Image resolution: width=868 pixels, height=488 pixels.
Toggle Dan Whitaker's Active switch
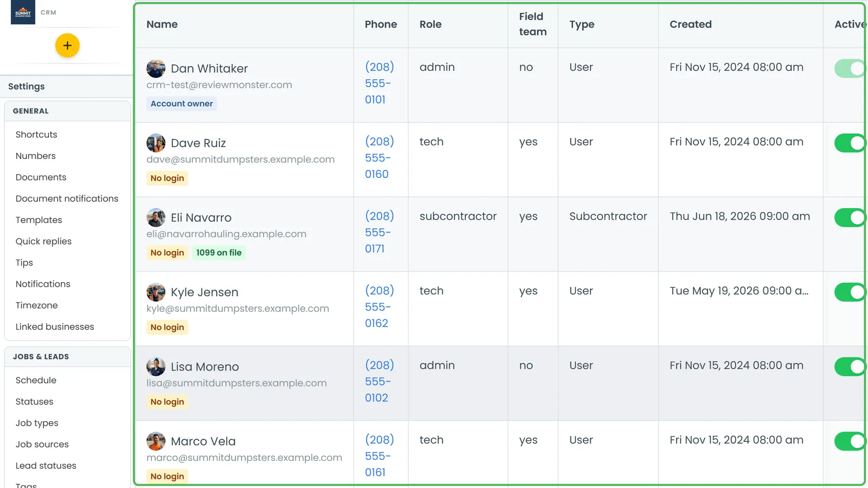point(850,69)
